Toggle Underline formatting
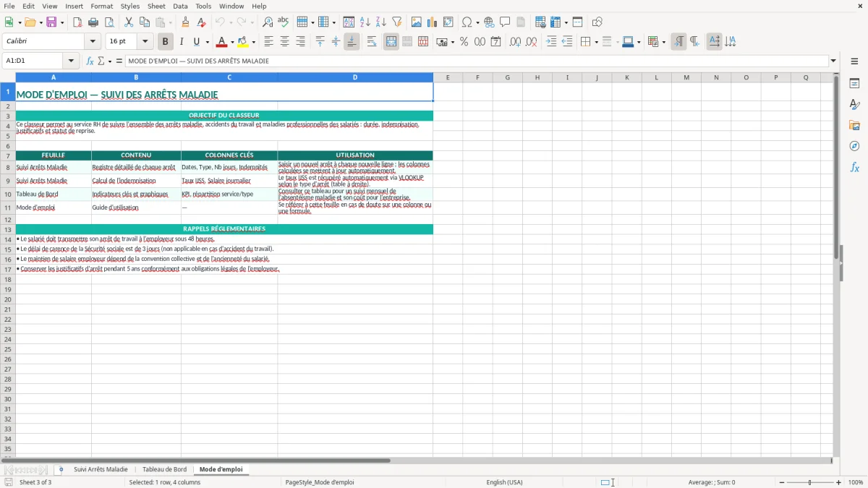This screenshot has height=488, width=868. point(196,42)
